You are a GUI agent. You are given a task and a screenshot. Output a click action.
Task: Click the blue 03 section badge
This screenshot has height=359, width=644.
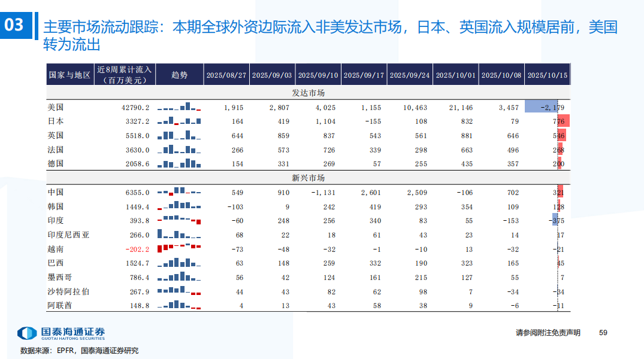(x=16, y=26)
